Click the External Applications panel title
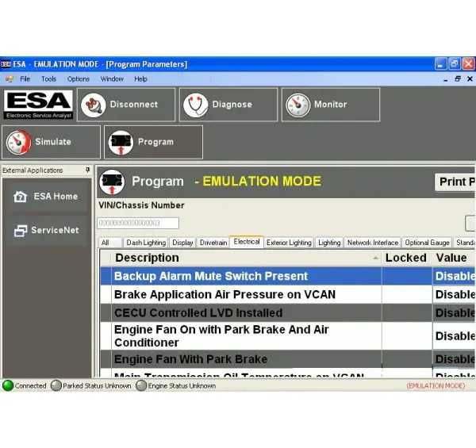Image resolution: width=476 pixels, height=448 pixels. (x=33, y=170)
